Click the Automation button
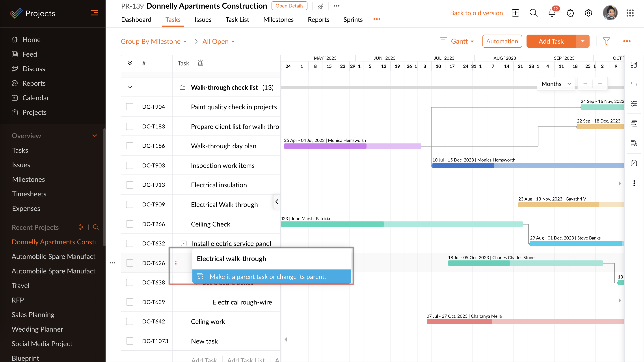 coord(502,41)
